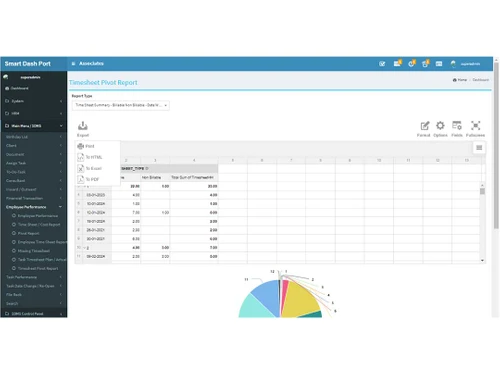Click Dashboard in breadcrumb
500x375 pixels.
[x=480, y=80]
